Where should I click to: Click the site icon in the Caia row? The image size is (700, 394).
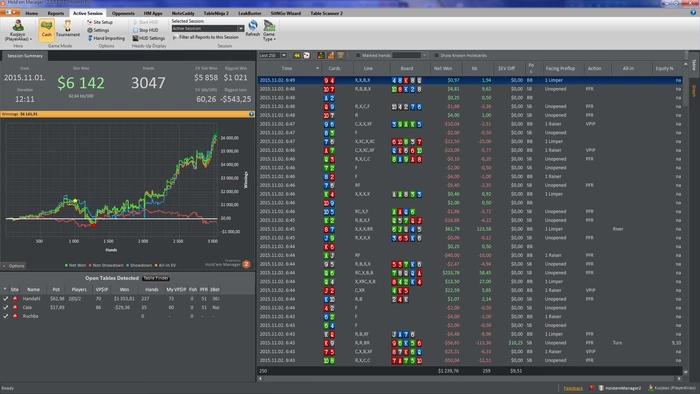tap(15, 307)
